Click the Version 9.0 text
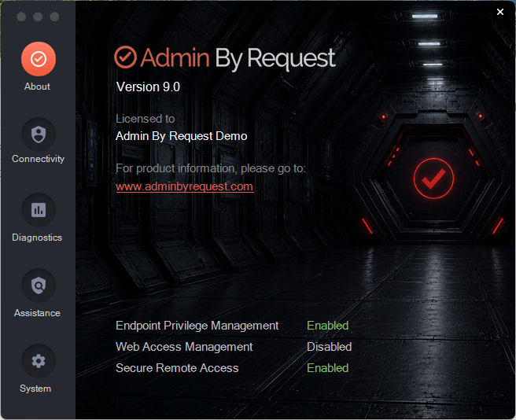The height and width of the screenshot is (420, 516). [x=148, y=87]
